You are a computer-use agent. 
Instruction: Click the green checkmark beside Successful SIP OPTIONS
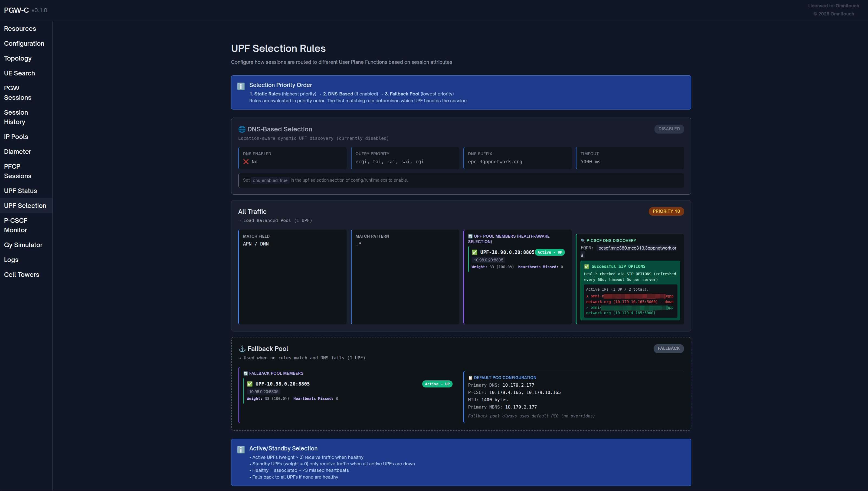[587, 266]
